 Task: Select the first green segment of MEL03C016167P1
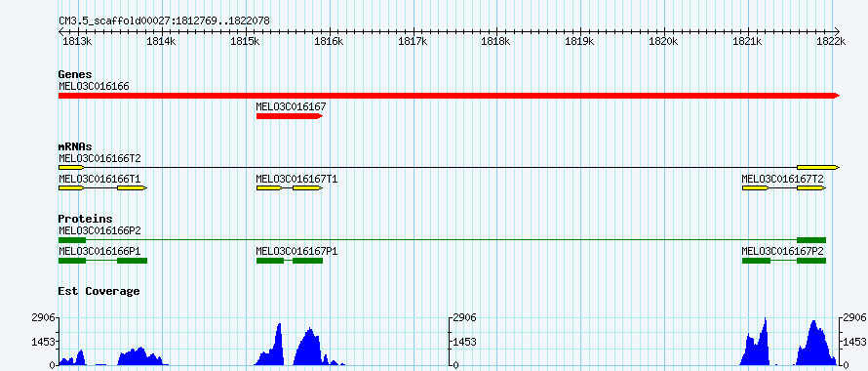270,261
